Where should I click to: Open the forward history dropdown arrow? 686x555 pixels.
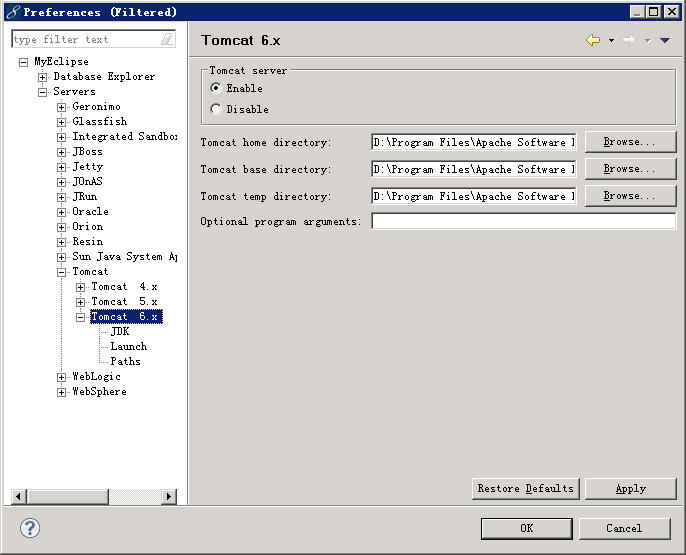point(647,41)
